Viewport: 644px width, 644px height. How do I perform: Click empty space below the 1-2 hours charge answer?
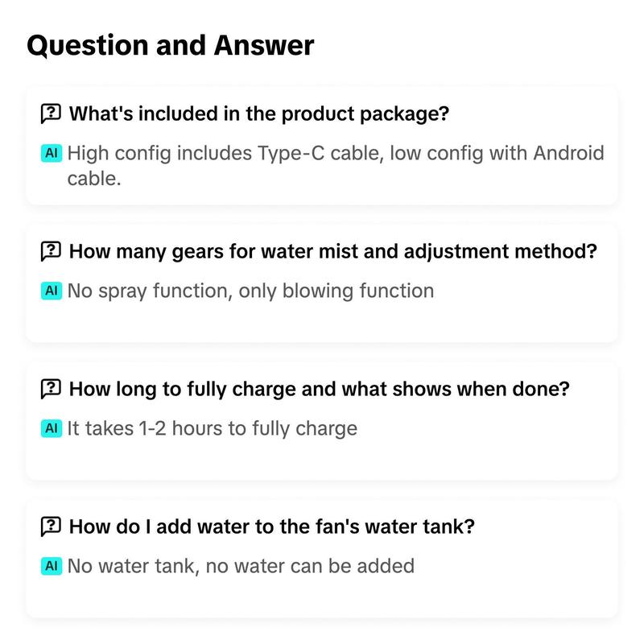(321, 460)
